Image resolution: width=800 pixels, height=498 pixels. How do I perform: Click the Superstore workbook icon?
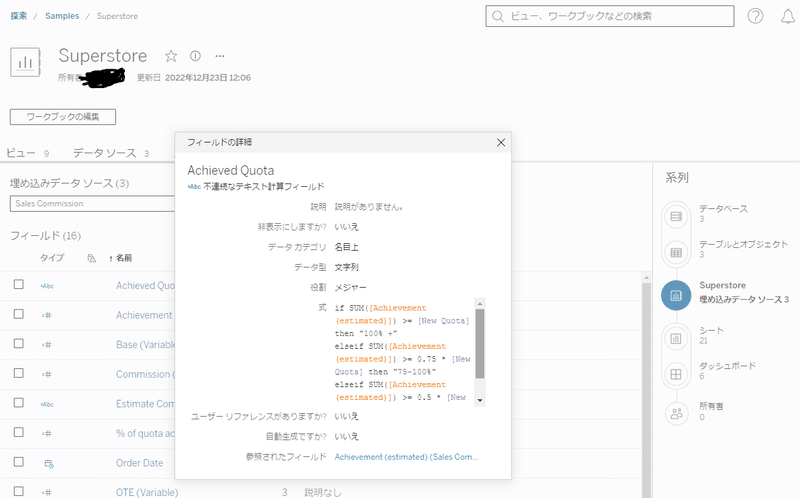pyautogui.click(x=25, y=62)
